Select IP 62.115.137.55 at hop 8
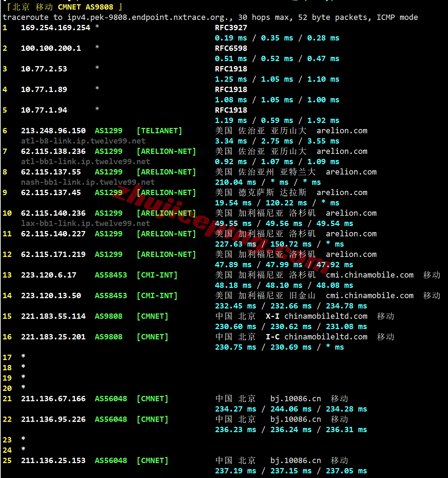The image size is (448, 478). point(51,172)
